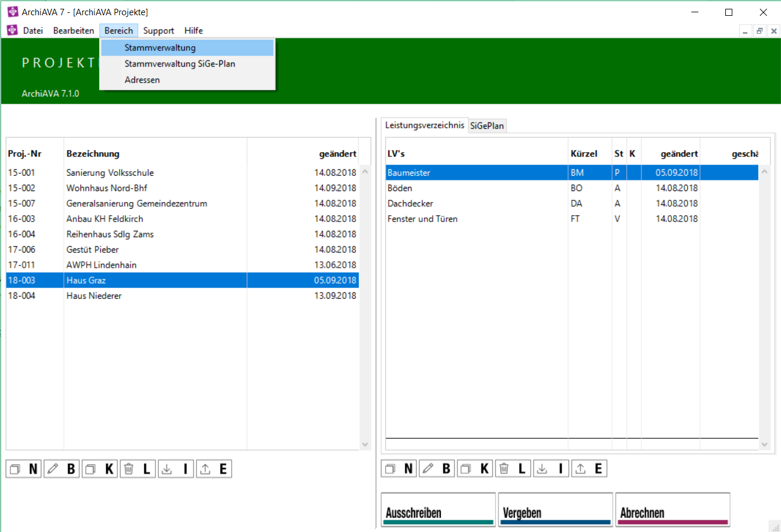Select the Fenster und Türen LV row
The image size is (781, 532).
[x=572, y=219]
